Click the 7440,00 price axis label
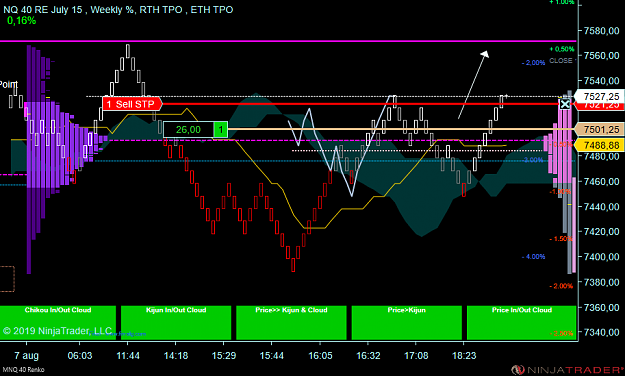This screenshot has height=376, width=625. pos(601,207)
